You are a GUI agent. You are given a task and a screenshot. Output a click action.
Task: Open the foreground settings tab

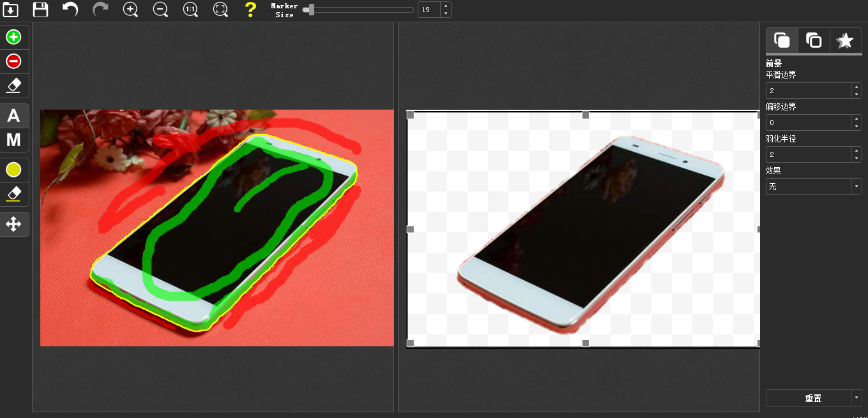coord(782,40)
